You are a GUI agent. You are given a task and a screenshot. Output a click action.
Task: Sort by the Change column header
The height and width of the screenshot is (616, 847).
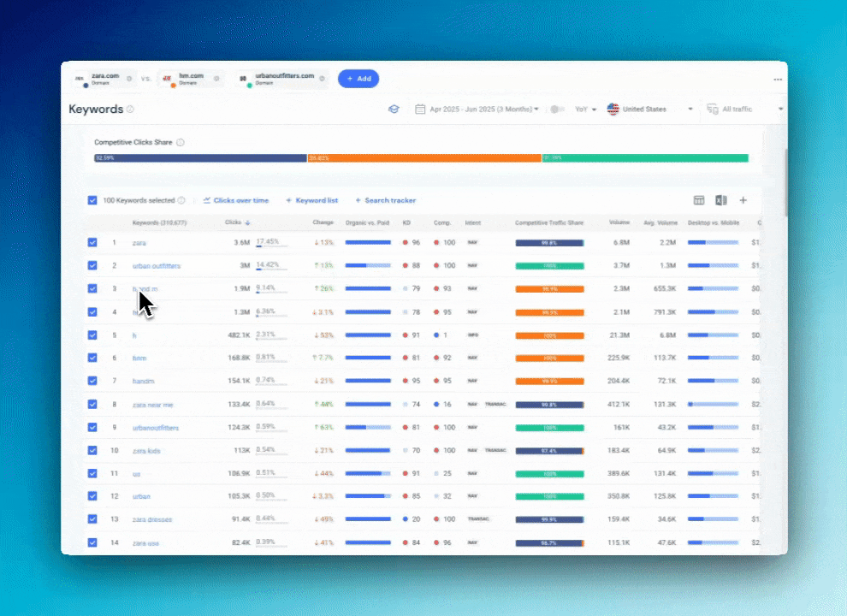(x=323, y=222)
